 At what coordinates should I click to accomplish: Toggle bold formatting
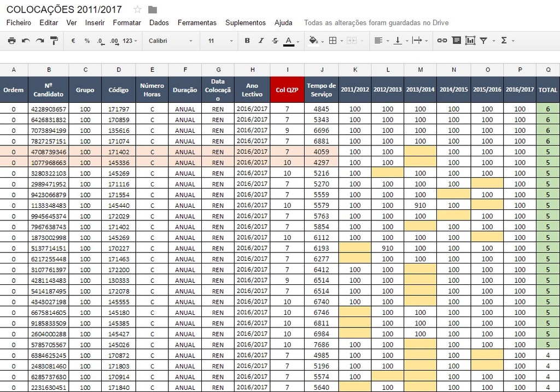[x=247, y=40]
